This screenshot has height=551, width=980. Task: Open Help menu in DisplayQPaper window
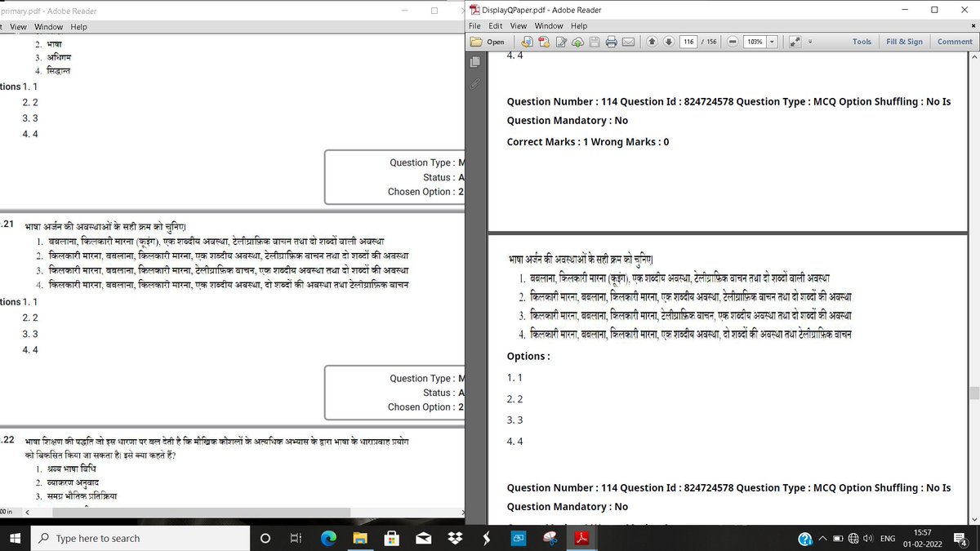coord(579,26)
